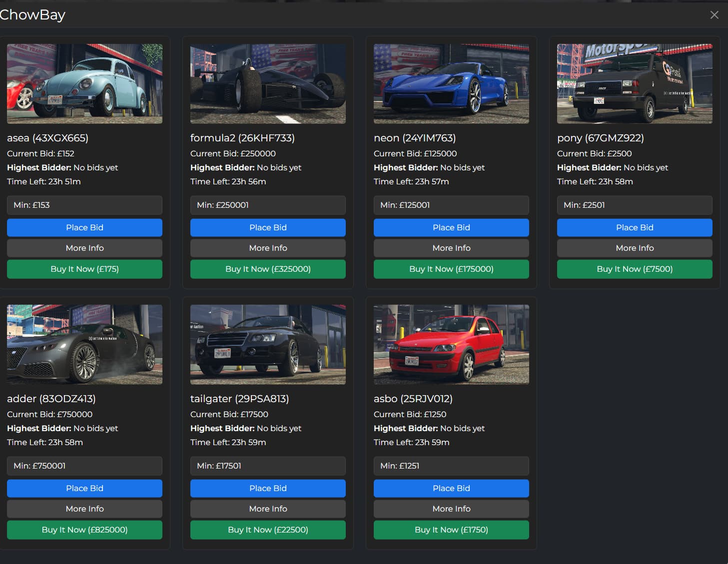Screen dimensions: 728x564
Task: Click the bid field for the pony listing
Action: click(634, 205)
